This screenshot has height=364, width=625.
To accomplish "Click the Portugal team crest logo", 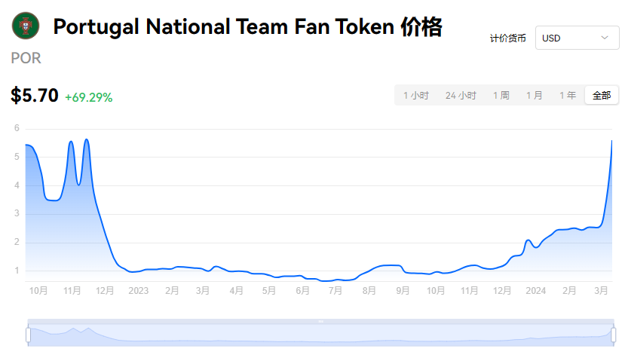I will coord(26,26).
